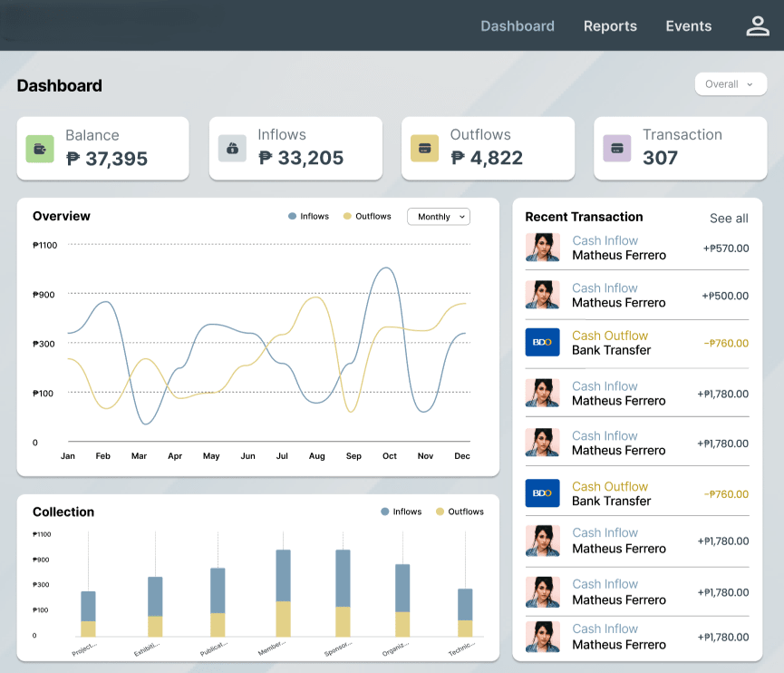Click See all recent transactions
Viewport: 784px width, 673px height.
729,219
